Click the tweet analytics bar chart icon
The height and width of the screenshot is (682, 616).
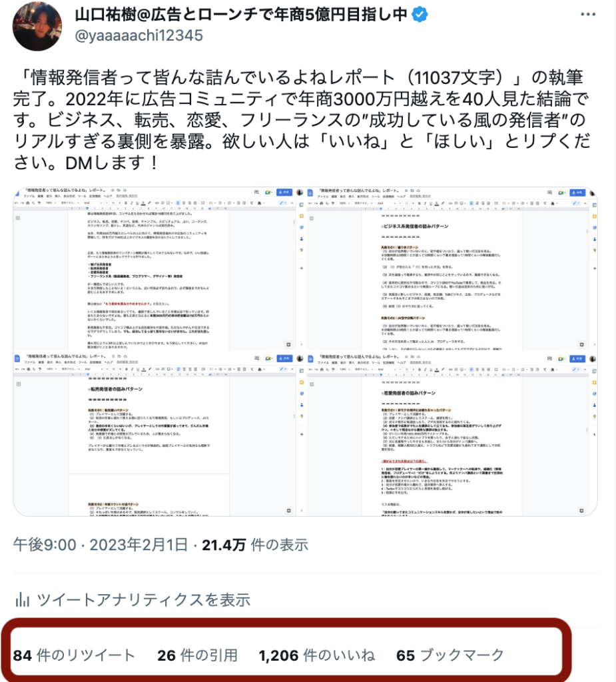[x=22, y=599]
